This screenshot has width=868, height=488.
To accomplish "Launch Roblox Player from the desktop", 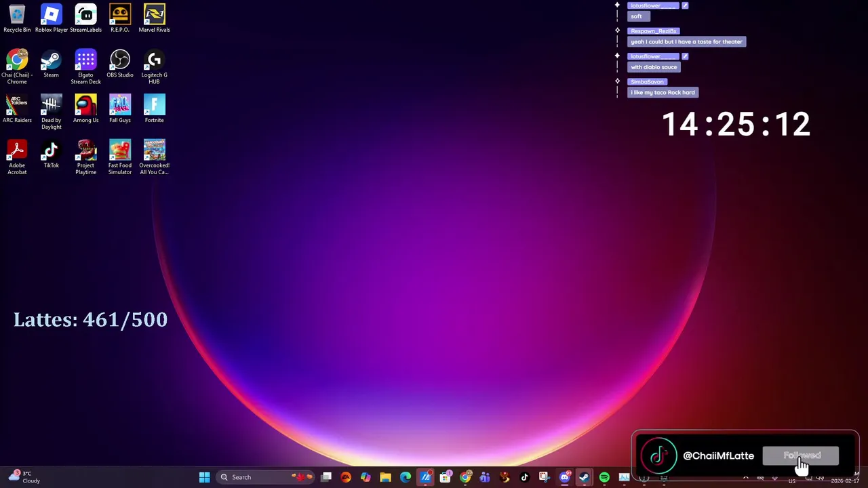I will [52, 18].
